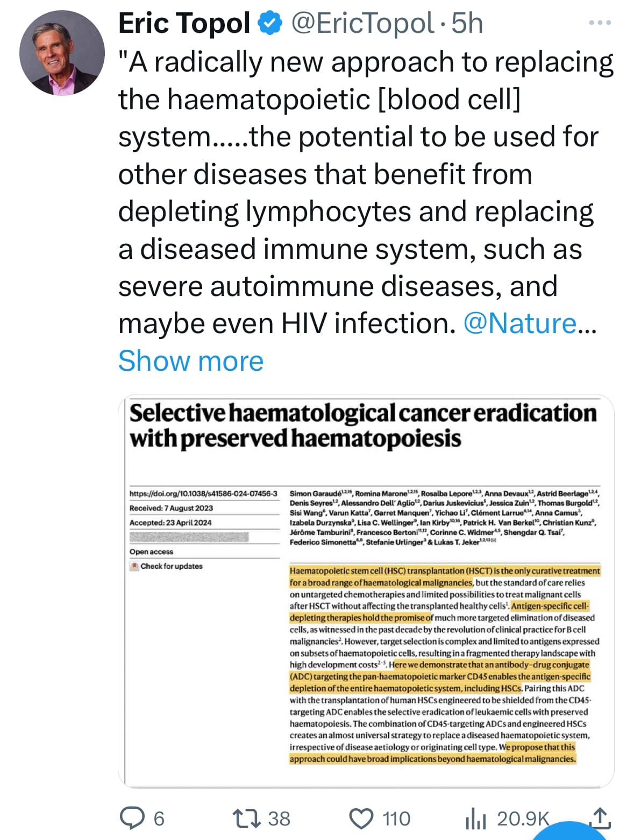This screenshot has height=840, width=634.
Task: Expand tweet with Show more
Action: click(x=191, y=361)
